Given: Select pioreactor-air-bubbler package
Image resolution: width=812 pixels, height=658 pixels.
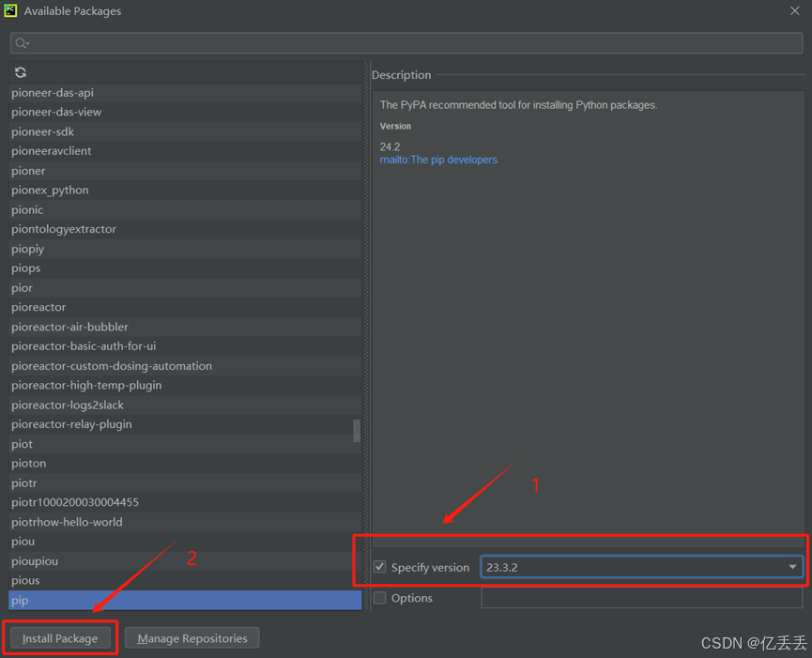Looking at the screenshot, I should point(185,327).
